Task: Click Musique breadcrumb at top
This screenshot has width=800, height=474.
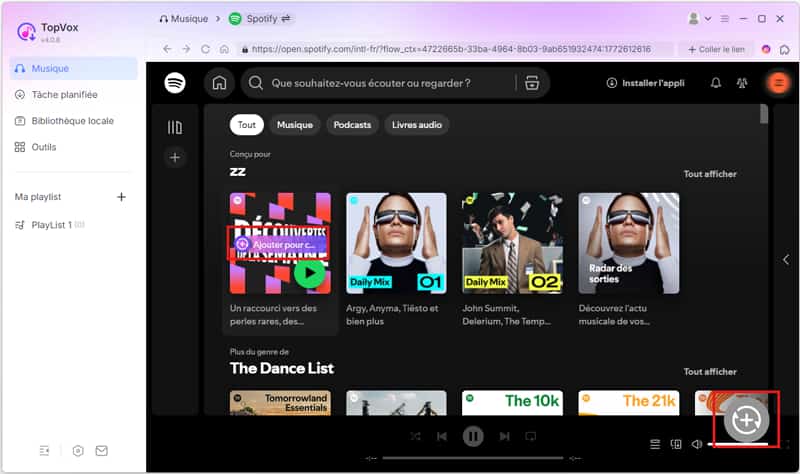Action: [x=184, y=19]
